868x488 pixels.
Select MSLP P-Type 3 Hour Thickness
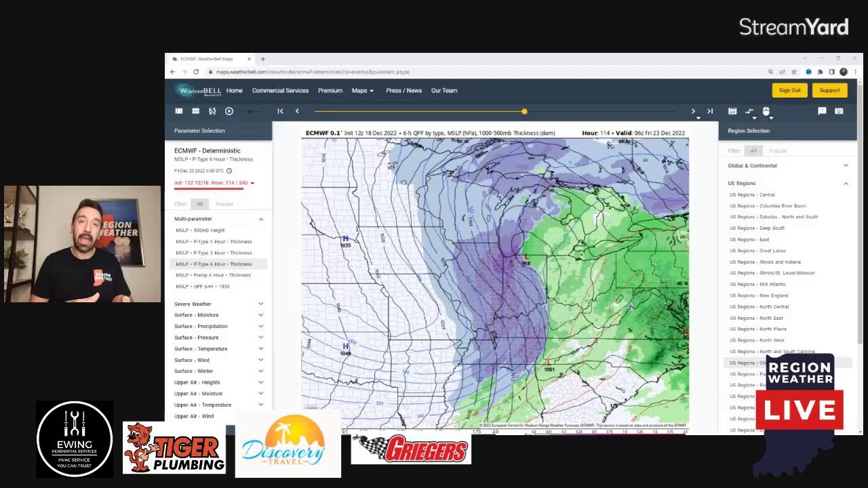click(214, 253)
